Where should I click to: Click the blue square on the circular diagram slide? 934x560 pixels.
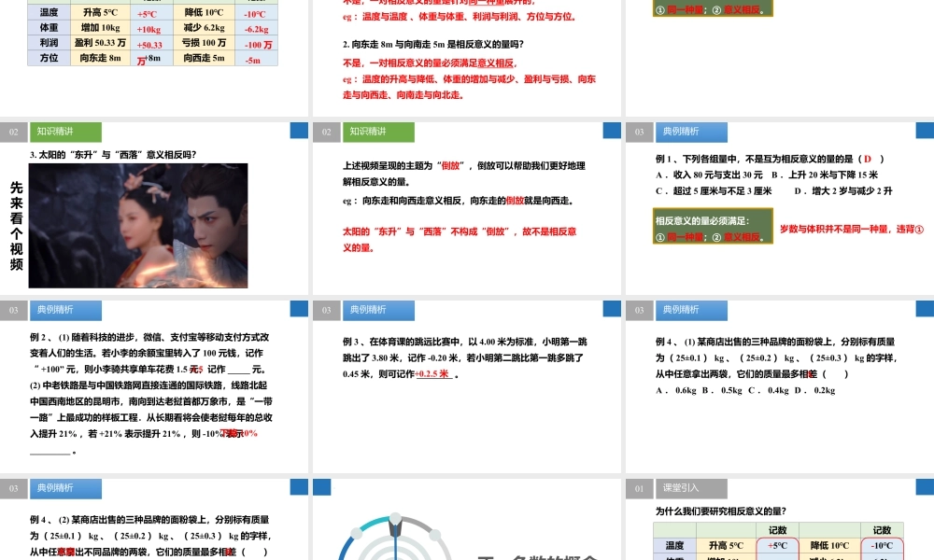click(321, 487)
